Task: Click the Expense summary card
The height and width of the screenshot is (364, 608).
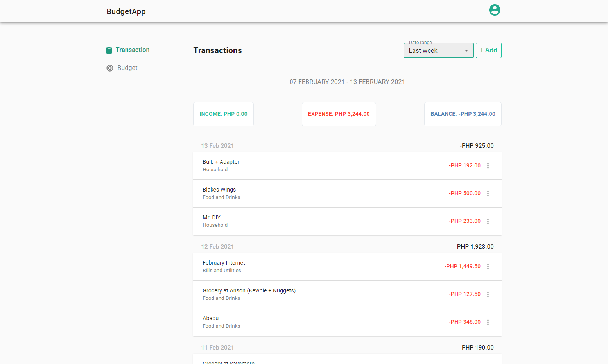Action: pyautogui.click(x=339, y=114)
